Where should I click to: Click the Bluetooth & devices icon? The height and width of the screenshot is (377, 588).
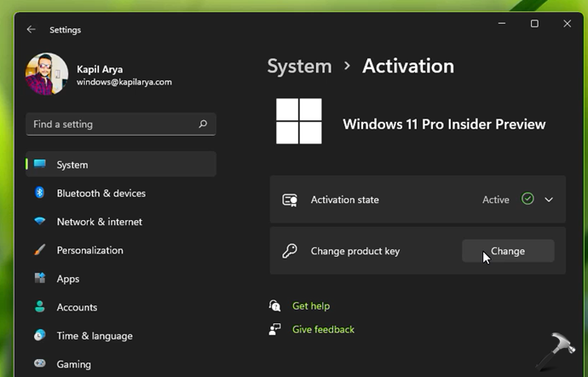(x=39, y=193)
